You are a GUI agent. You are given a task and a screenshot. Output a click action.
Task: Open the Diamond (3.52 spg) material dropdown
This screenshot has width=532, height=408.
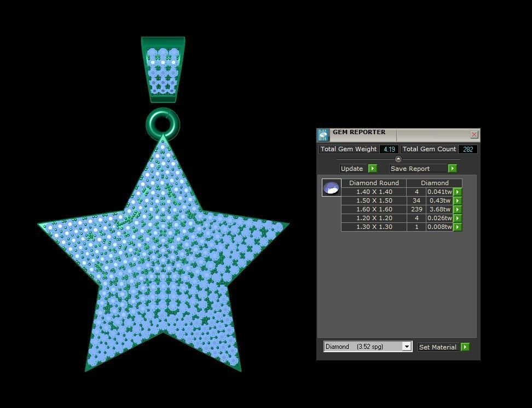tap(368, 347)
